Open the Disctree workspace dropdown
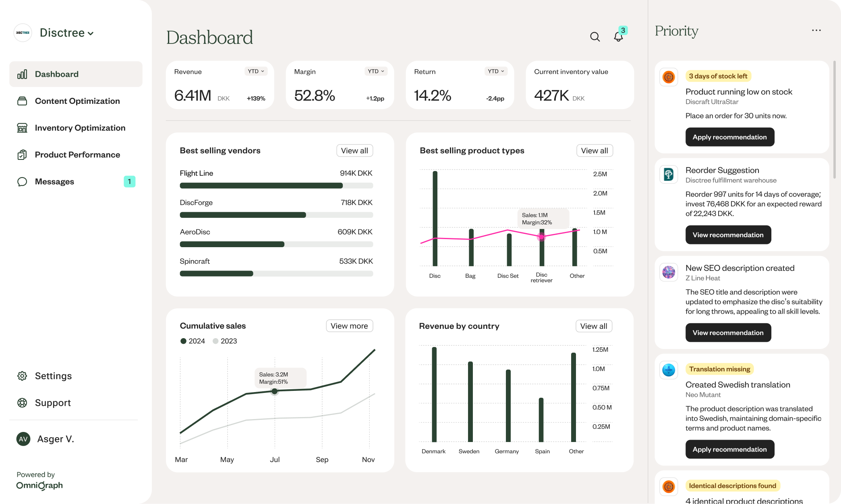841x504 pixels. 66,33
